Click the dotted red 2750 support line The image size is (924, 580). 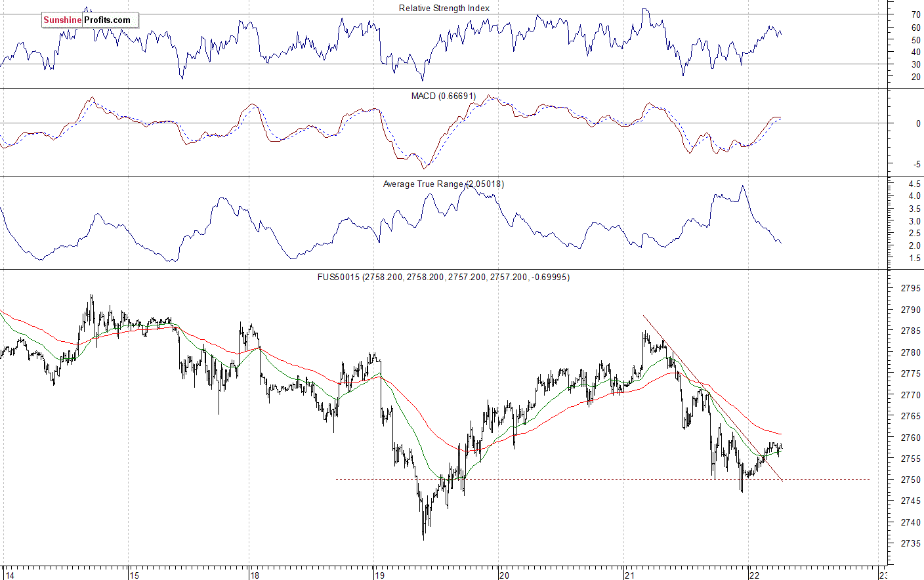(x=602, y=479)
